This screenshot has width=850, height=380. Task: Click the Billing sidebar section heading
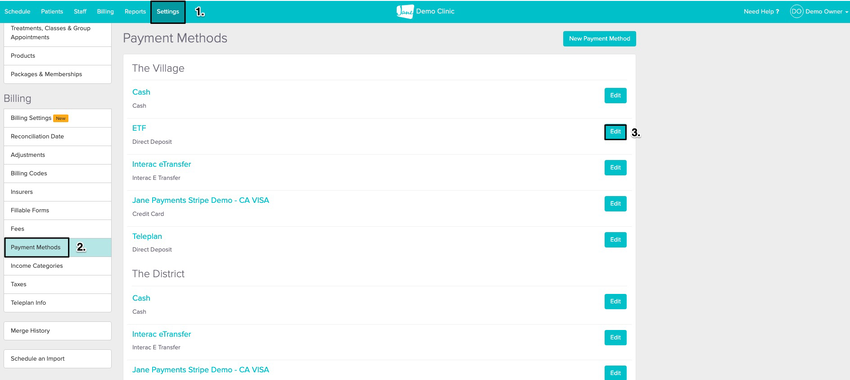17,99
